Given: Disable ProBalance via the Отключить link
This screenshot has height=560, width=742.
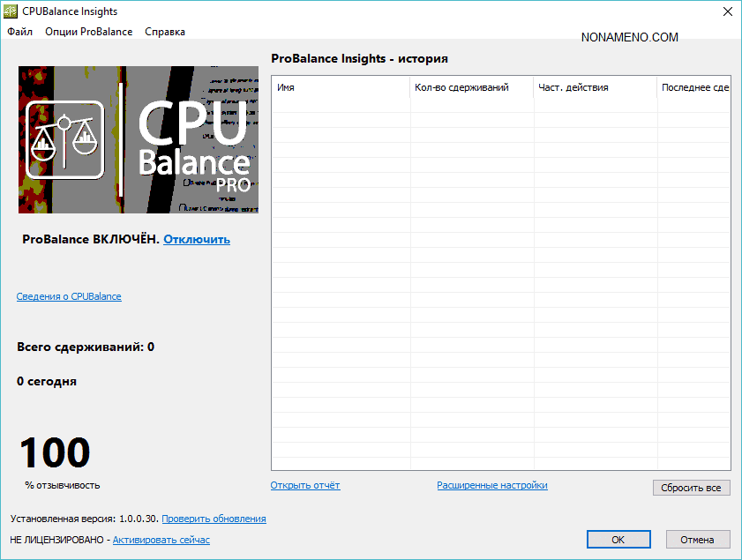Looking at the screenshot, I should [196, 239].
